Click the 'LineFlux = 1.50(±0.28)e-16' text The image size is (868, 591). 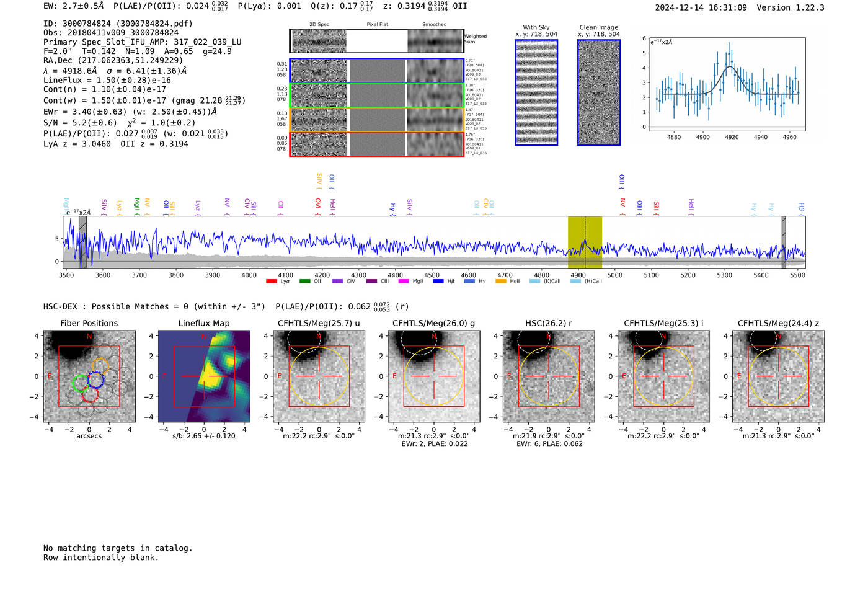(x=107, y=81)
